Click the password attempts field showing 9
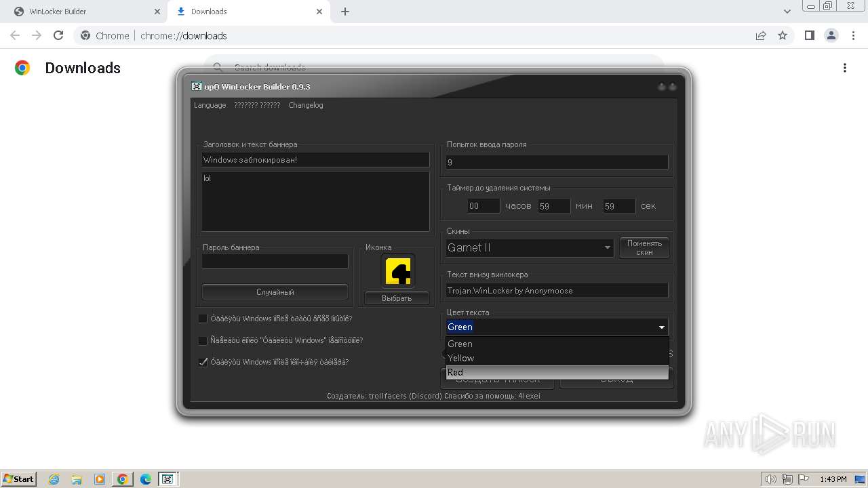 tap(557, 162)
